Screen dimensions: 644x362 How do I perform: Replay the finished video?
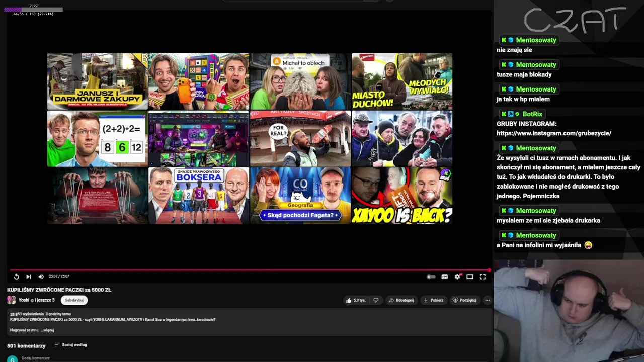tap(16, 276)
